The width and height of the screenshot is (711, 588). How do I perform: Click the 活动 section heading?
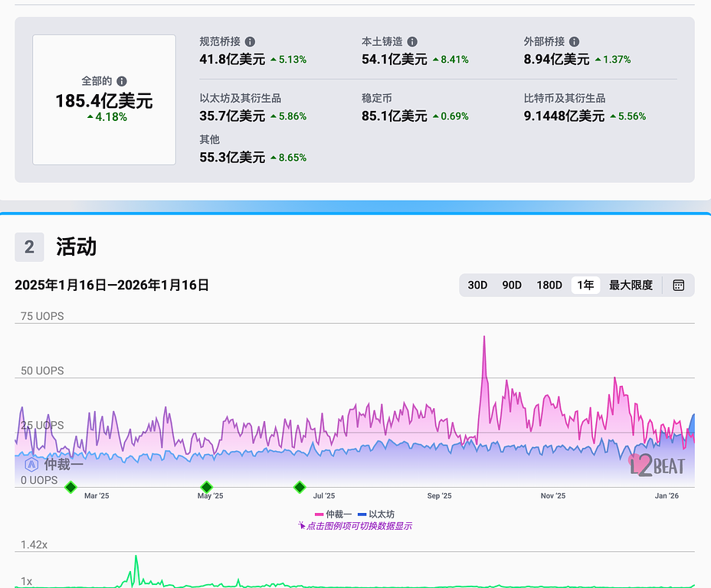(x=76, y=247)
